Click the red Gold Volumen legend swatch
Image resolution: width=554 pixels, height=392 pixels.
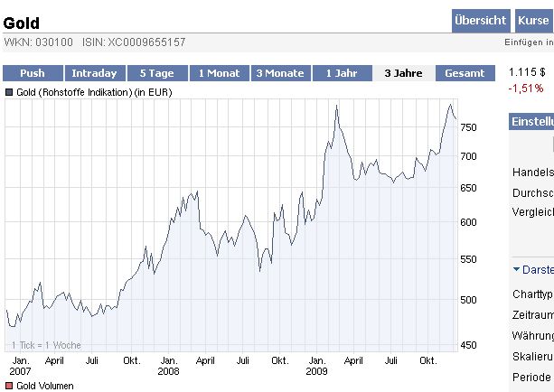pyautogui.click(x=9, y=386)
